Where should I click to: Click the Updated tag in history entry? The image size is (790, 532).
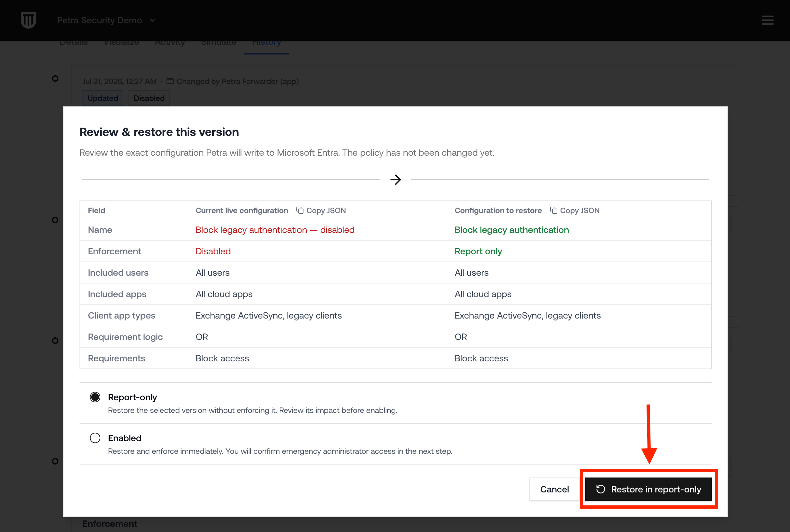pos(103,98)
